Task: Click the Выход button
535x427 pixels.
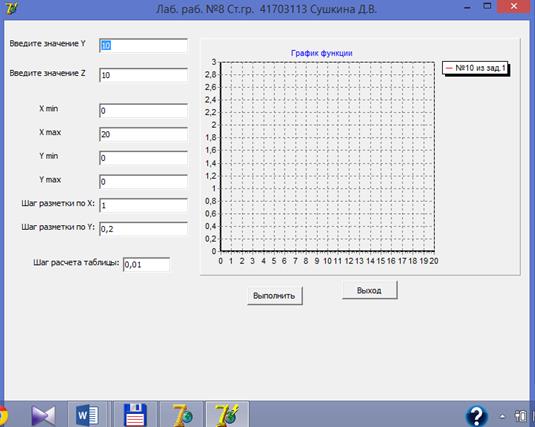Action: coord(369,290)
